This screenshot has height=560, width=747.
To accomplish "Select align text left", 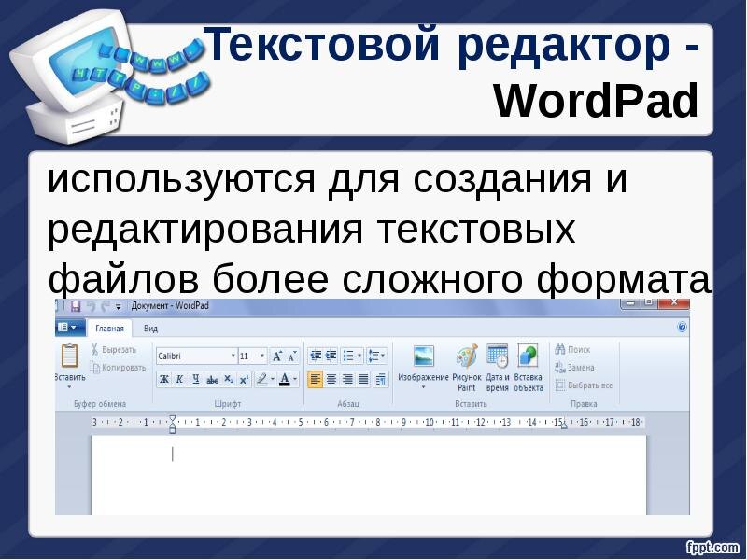I will pos(315,379).
